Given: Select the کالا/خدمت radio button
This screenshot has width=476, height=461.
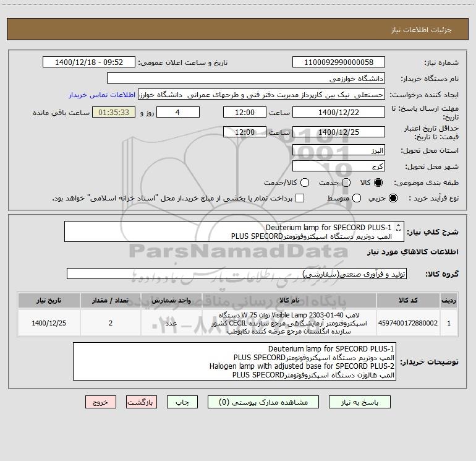Looking at the screenshot, I should point(305,183).
